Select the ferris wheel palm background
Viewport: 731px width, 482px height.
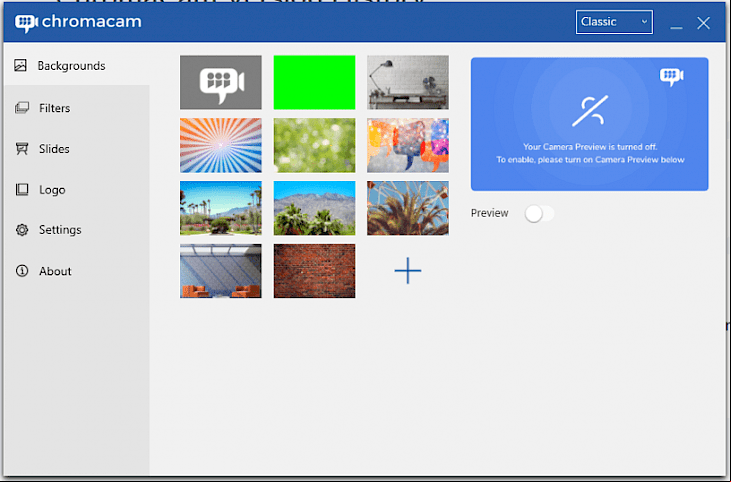pos(407,208)
